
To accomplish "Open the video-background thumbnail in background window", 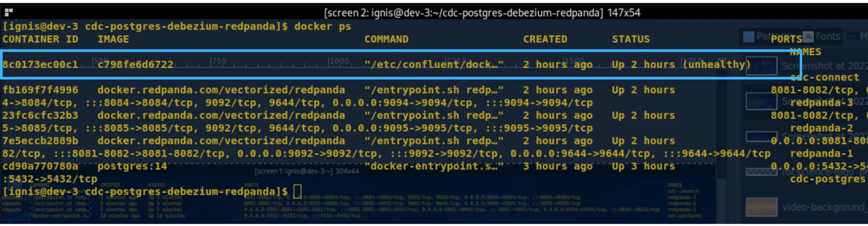I will [761, 207].
